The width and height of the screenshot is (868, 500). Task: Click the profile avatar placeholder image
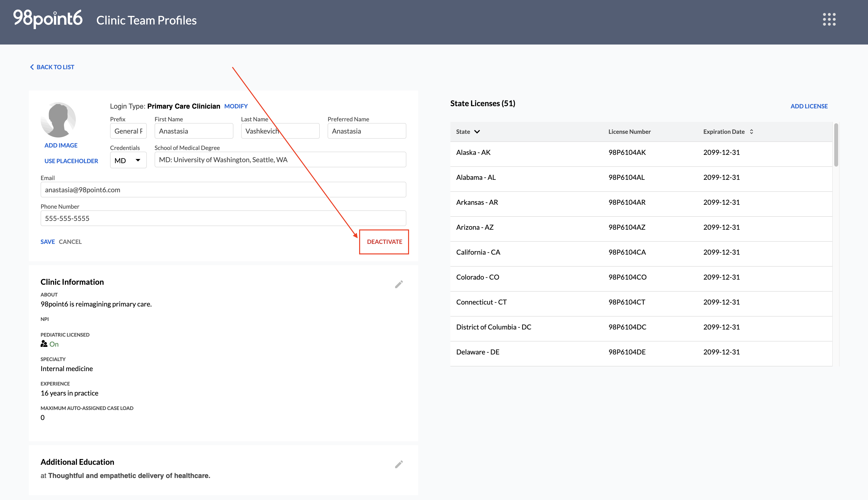point(58,120)
